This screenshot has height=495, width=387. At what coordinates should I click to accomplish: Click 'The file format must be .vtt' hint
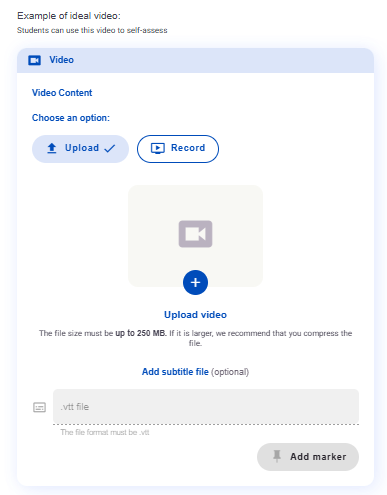click(x=105, y=432)
